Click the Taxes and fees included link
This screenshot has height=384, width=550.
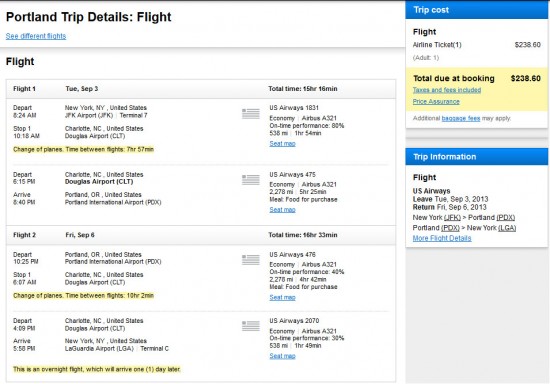pyautogui.click(x=447, y=90)
